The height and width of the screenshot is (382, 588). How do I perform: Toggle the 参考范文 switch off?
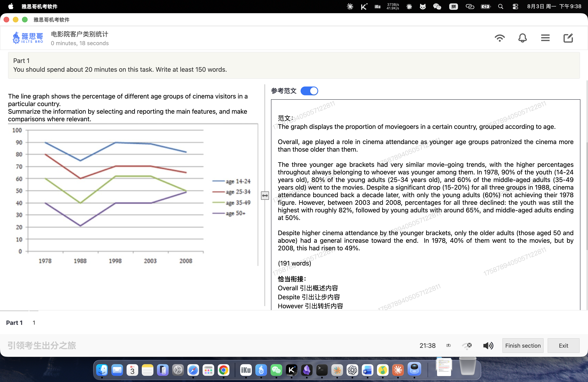click(x=309, y=91)
